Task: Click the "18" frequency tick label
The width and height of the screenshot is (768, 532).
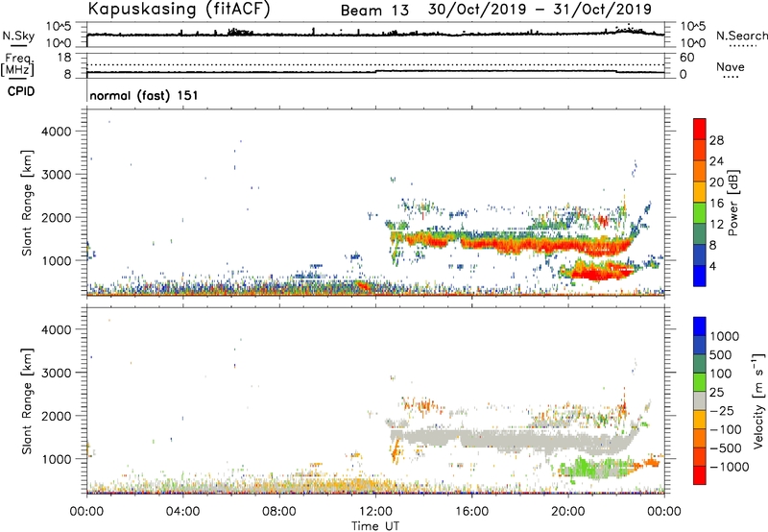Action: pyautogui.click(x=63, y=58)
